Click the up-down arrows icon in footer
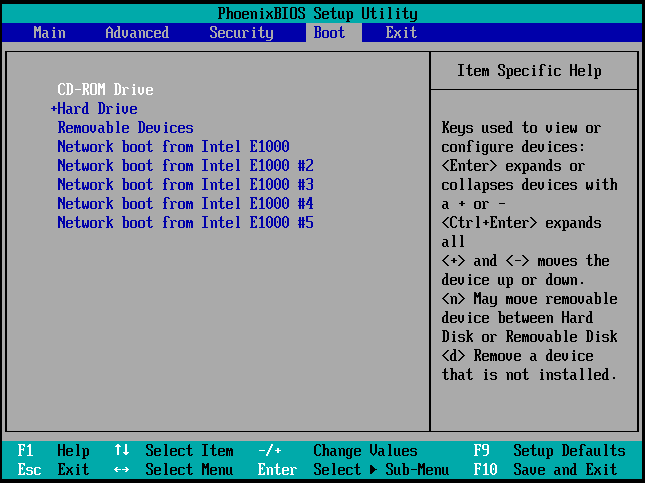Image resolution: width=645 pixels, height=483 pixels. point(122,450)
